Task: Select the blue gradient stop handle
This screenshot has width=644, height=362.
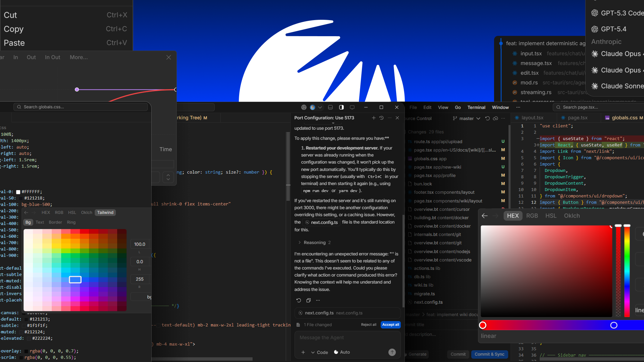Action: tap(614, 325)
